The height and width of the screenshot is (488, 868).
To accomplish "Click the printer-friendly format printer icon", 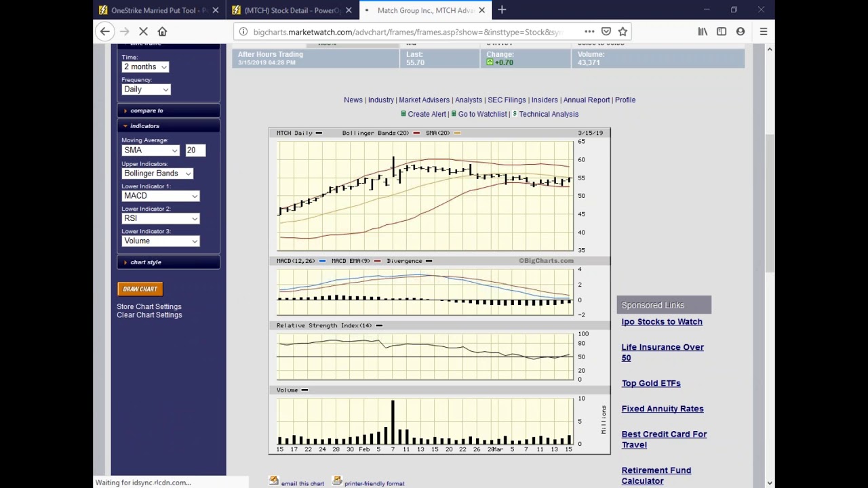I will [x=337, y=481].
